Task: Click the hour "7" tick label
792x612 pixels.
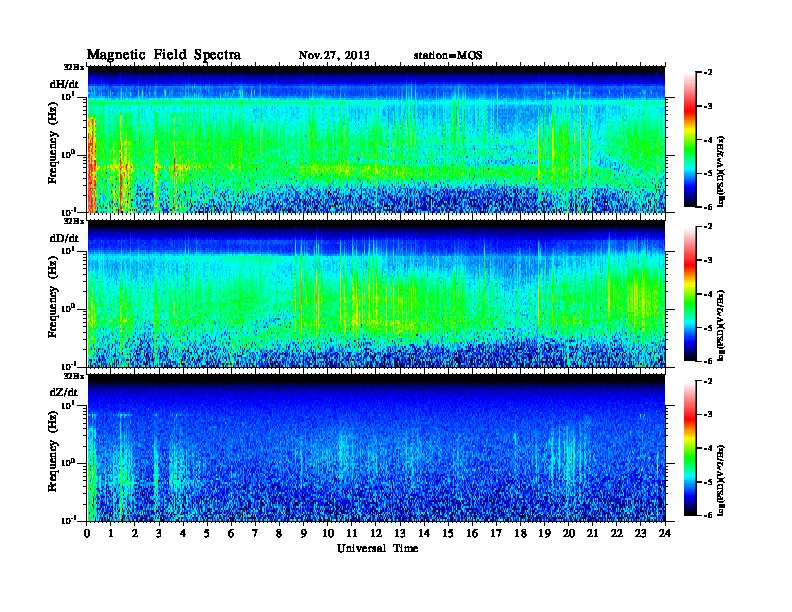Action: tap(255, 534)
